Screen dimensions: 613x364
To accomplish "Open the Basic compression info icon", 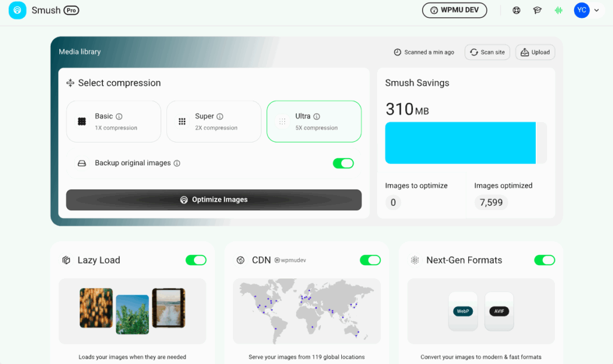I will (119, 117).
